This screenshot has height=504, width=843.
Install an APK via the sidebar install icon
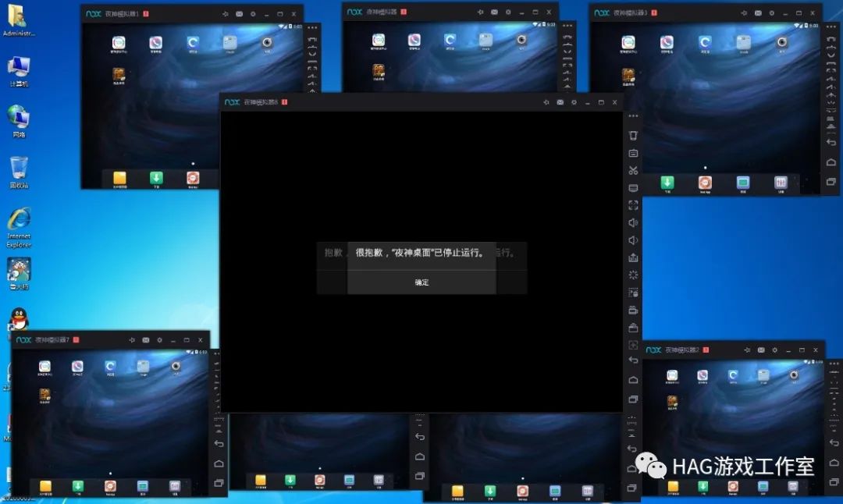point(633,257)
